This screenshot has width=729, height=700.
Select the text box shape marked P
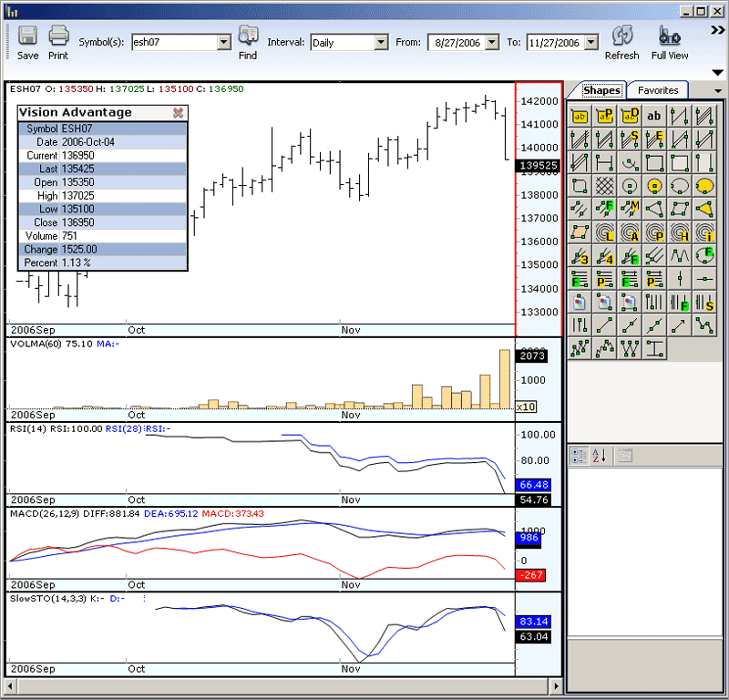(x=604, y=116)
